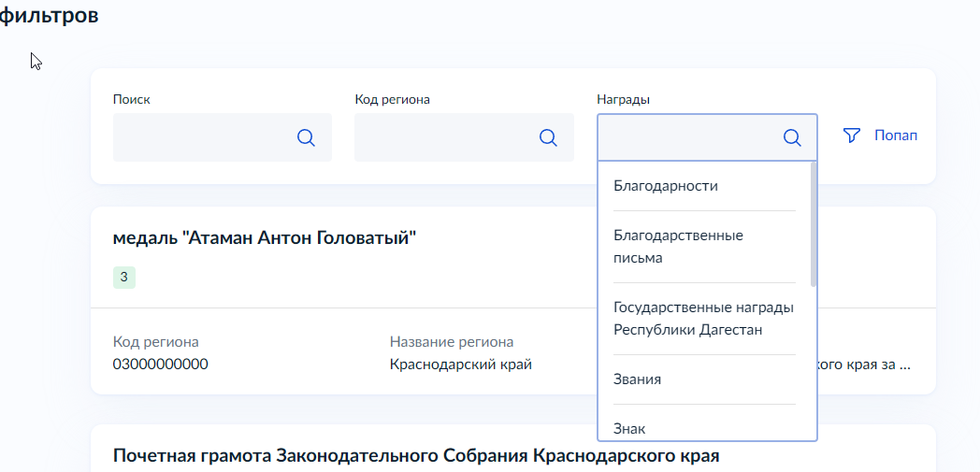Click the magnifier icon in Код региона filter
The width and height of the screenshot is (980, 472).
(x=548, y=137)
